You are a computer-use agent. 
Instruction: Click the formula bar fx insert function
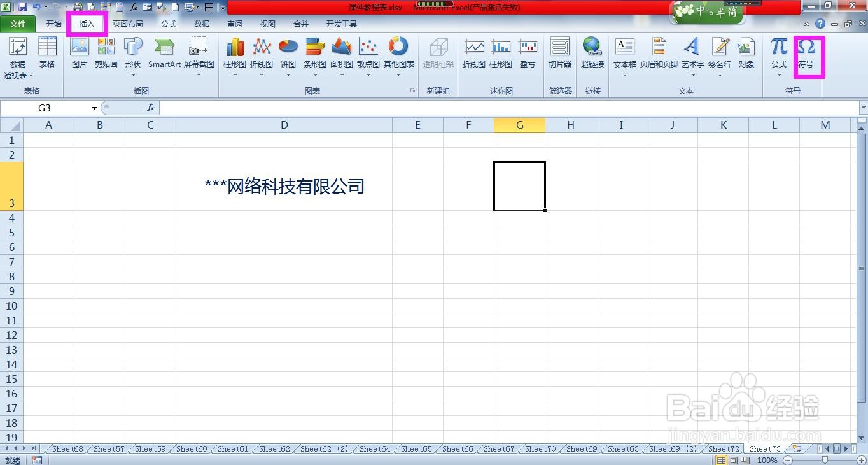point(150,108)
